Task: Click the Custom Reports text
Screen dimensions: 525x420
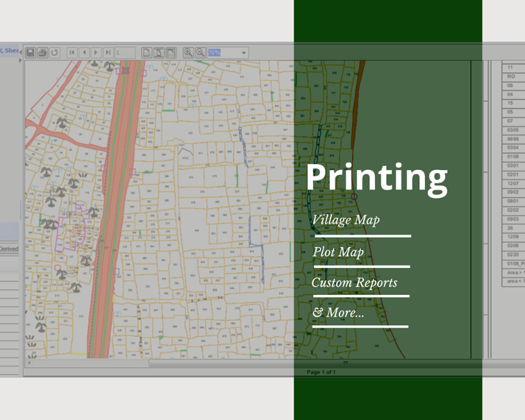Action: [x=354, y=283]
